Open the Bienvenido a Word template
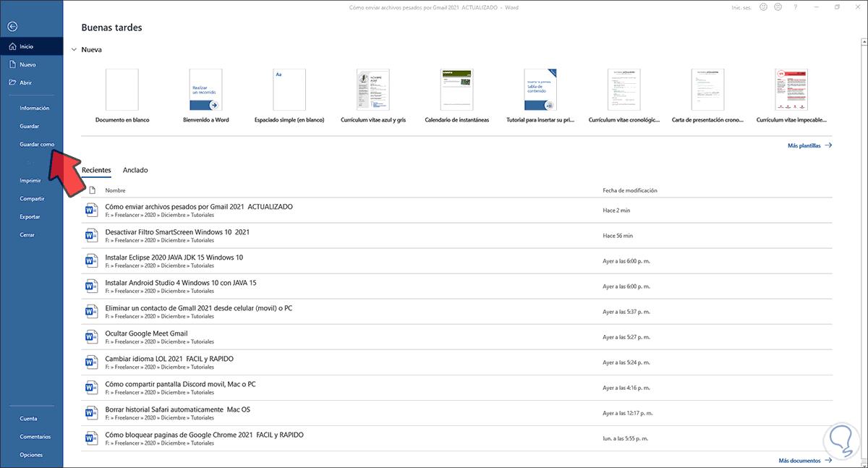The height and width of the screenshot is (468, 868). coord(205,95)
